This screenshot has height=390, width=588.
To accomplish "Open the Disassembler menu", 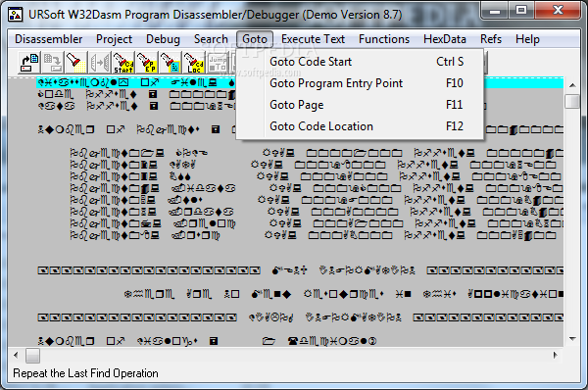I will pyautogui.click(x=48, y=39).
